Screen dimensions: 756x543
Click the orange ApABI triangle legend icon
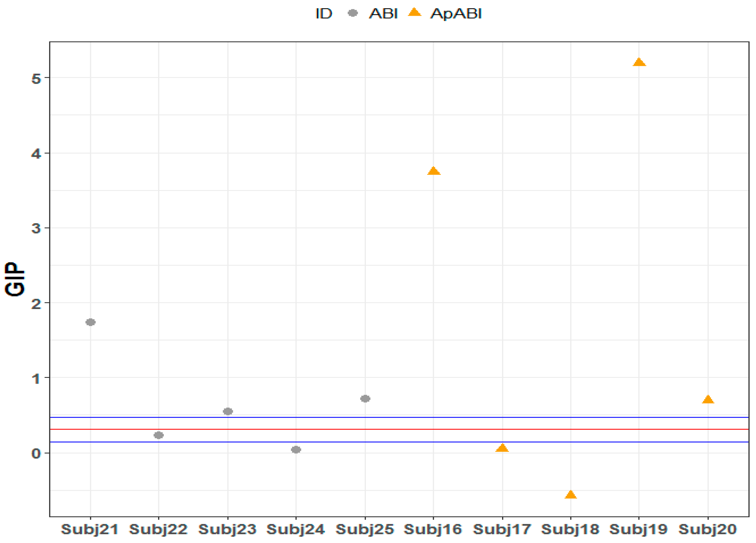[x=414, y=13]
